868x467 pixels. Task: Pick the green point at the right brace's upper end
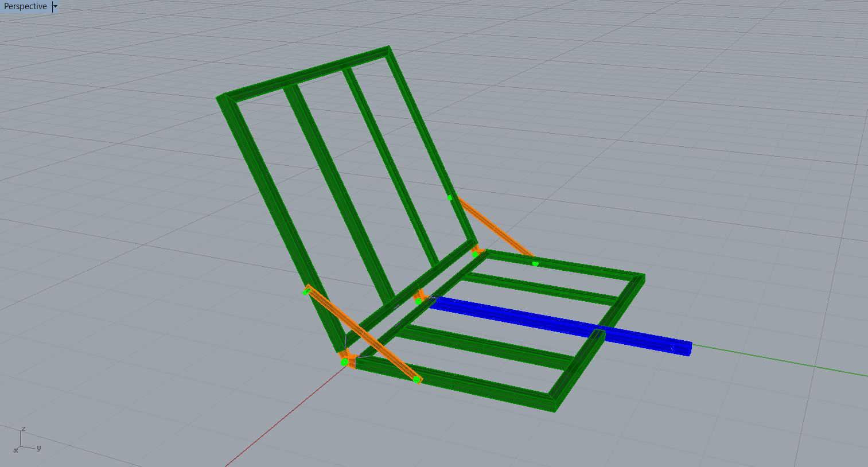pyautogui.click(x=450, y=198)
